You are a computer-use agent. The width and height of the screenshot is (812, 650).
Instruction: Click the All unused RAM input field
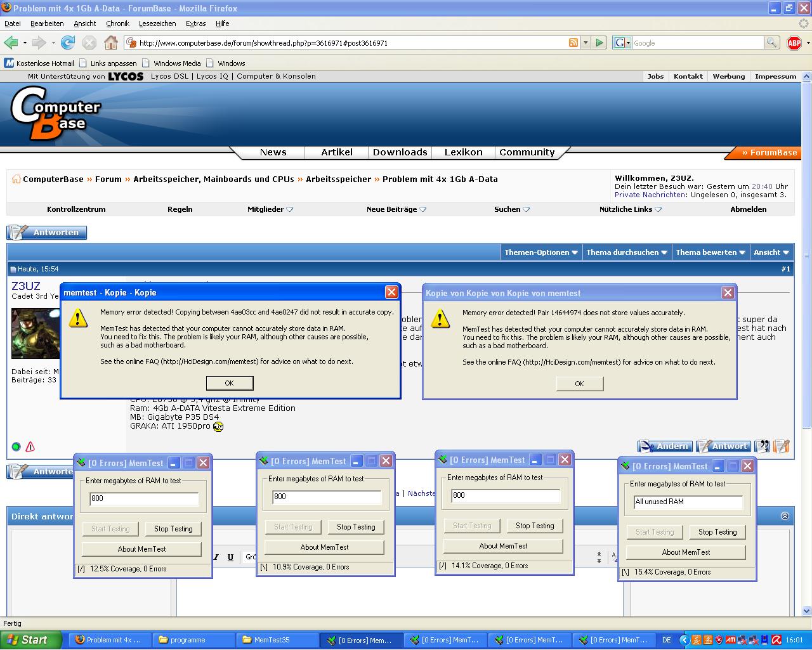click(x=688, y=502)
